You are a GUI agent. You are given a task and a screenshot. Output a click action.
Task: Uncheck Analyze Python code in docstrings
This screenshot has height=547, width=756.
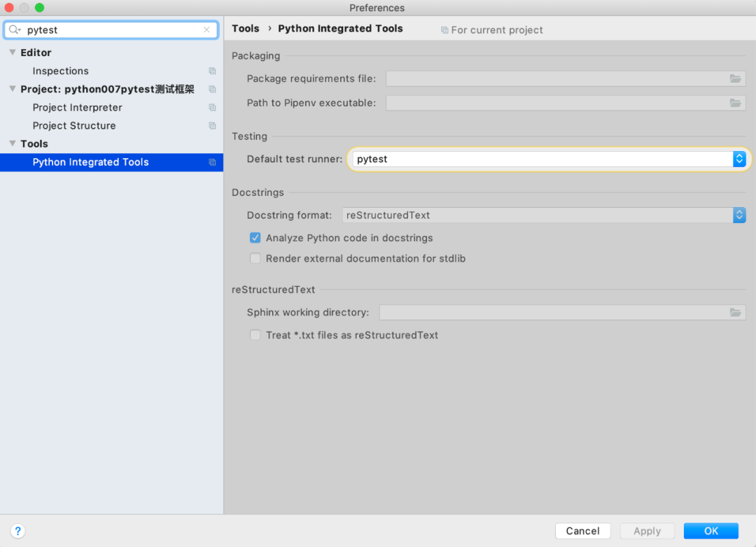255,238
